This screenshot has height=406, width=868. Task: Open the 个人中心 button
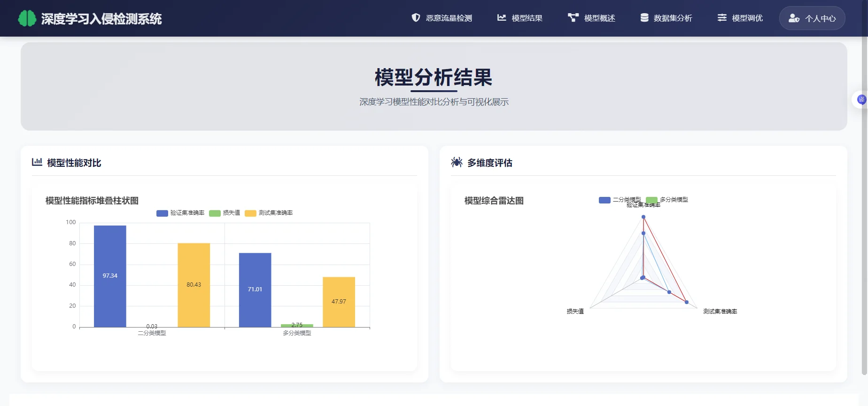tap(812, 18)
